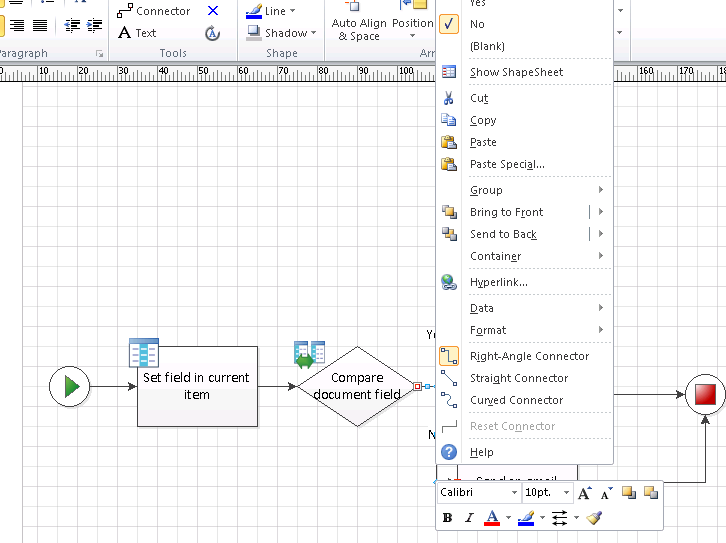Select the Text tool
Image resolution: width=726 pixels, height=543 pixels.
pyautogui.click(x=137, y=33)
